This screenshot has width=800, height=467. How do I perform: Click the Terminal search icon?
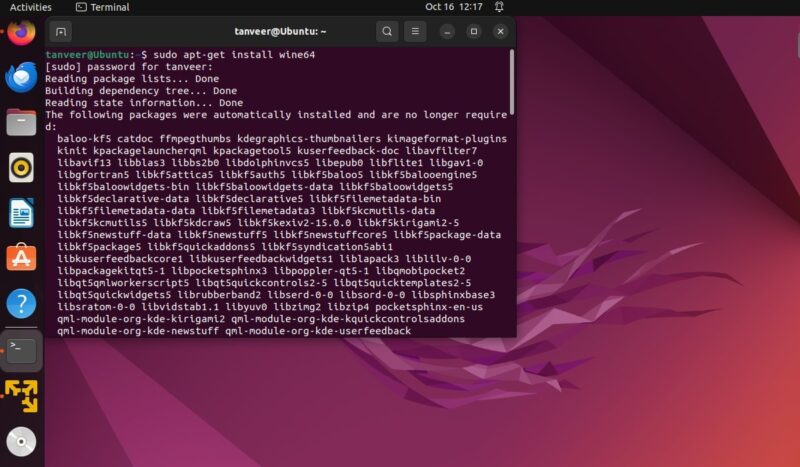pos(387,32)
